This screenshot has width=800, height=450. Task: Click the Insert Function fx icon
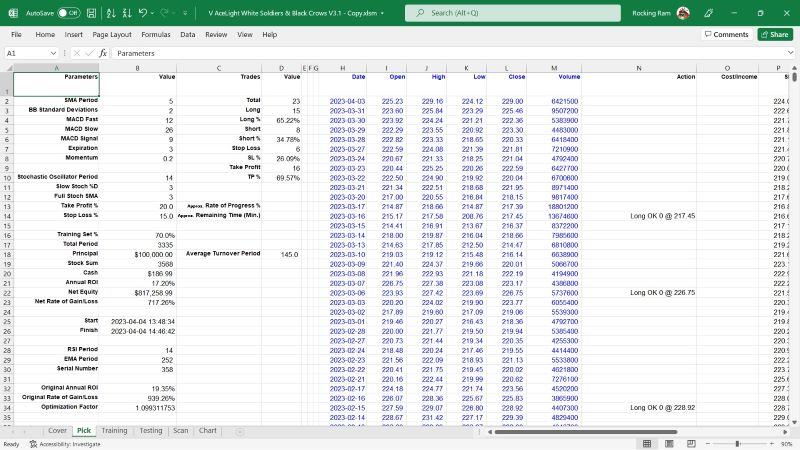[103, 53]
